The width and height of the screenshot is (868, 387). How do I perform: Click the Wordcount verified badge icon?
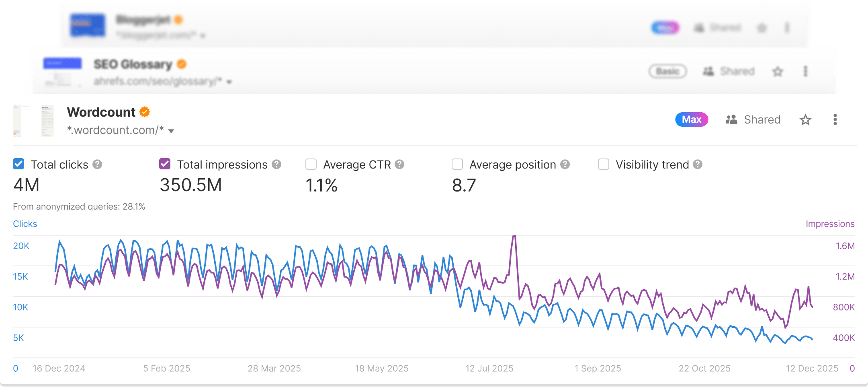pos(145,112)
